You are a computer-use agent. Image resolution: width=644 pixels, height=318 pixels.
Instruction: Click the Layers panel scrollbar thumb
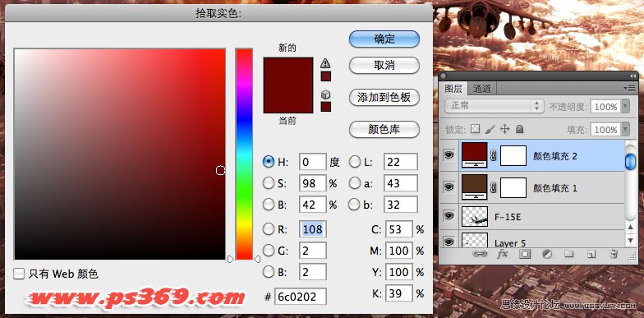tap(631, 161)
